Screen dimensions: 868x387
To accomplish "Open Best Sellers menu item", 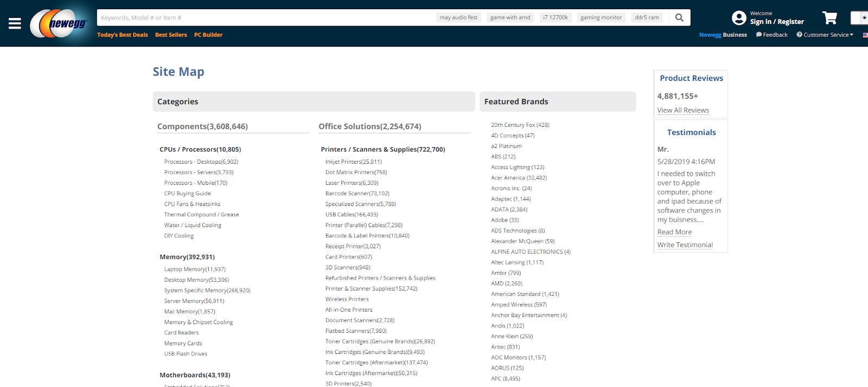I will click(171, 35).
